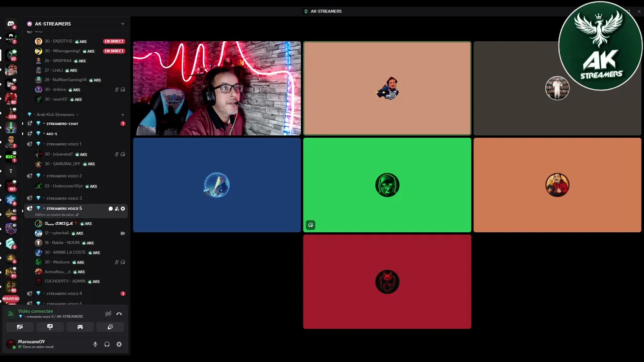Click the connection signal icon by Vidéo connectée

11,314
